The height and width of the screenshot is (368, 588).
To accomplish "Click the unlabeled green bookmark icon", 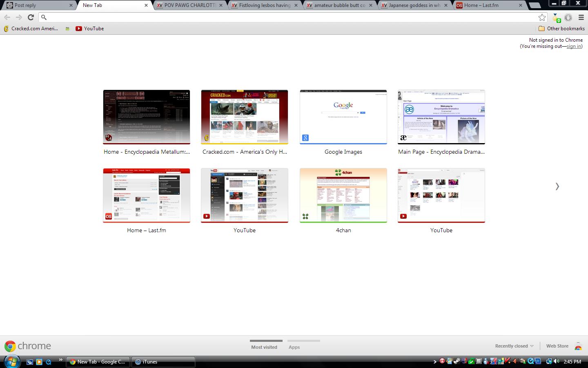I will tap(67, 29).
